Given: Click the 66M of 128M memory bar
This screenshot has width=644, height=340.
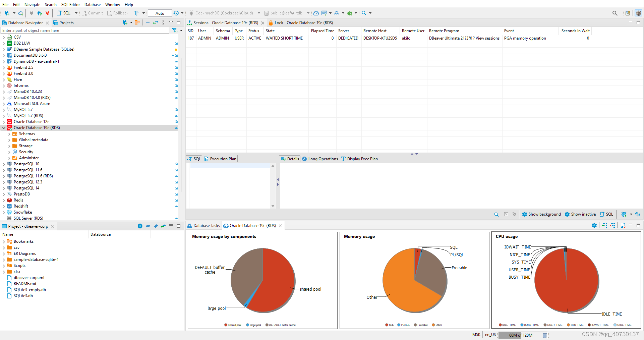Looking at the screenshot, I should click(520, 335).
